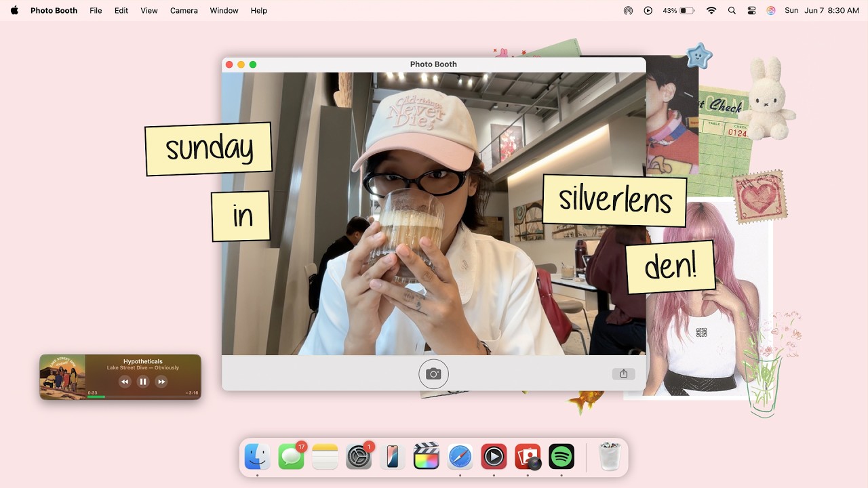Activate Siri from the menu bar
This screenshot has width=868, height=488.
coord(771,11)
